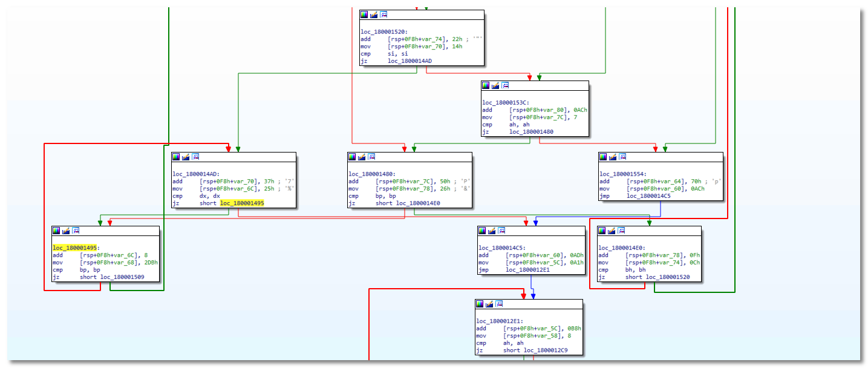Click edit icon on loc_180001520 block
This screenshot has height=368, width=868.
coord(374,15)
